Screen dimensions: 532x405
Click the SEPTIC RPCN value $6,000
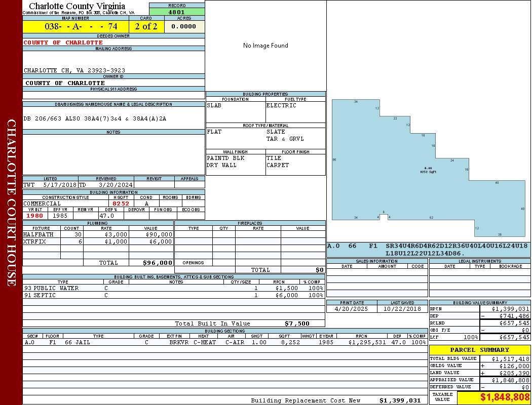tap(287, 295)
